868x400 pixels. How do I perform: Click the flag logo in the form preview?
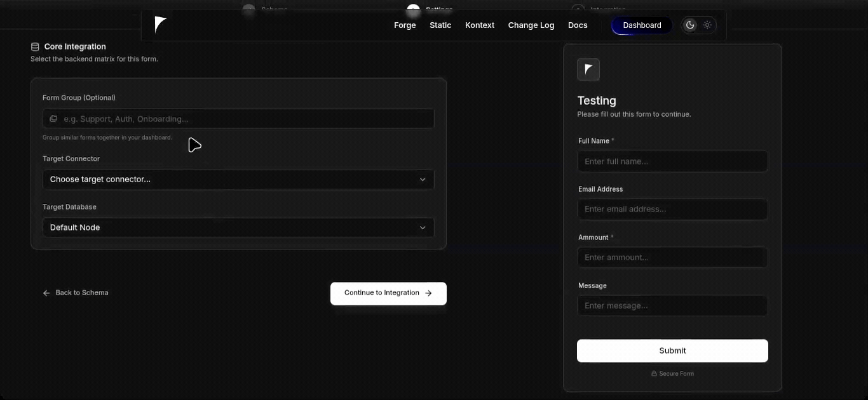(588, 69)
